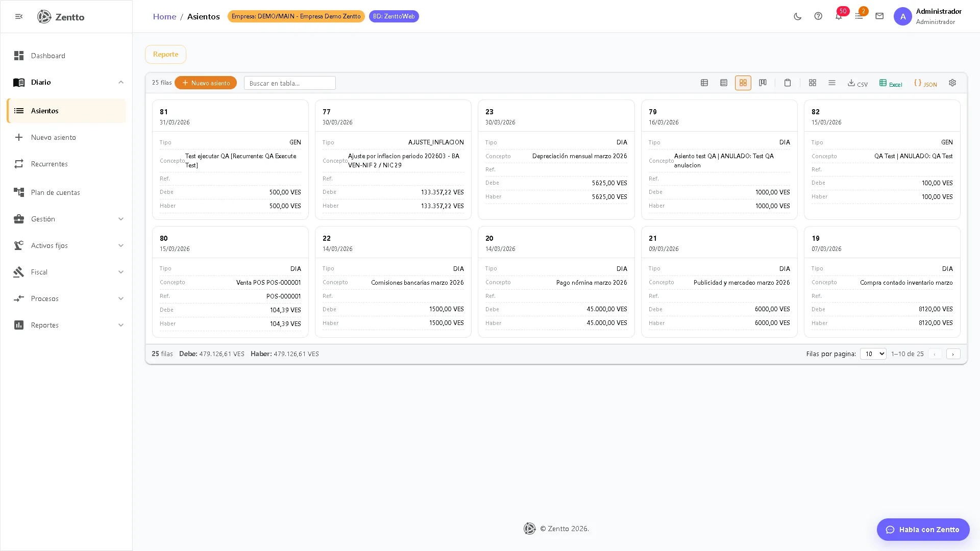
Task: Open card 22 Comisiones bancarias
Action: [393, 282]
